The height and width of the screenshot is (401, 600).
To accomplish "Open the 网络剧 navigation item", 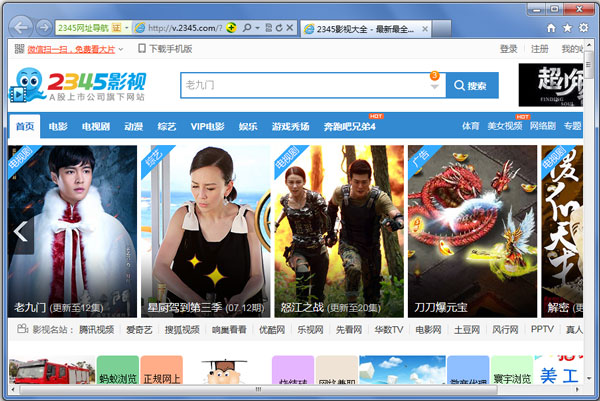I will click(x=543, y=126).
